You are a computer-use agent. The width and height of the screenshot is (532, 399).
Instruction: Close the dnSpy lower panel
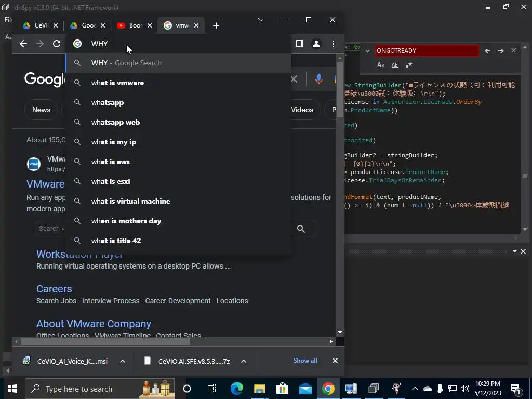pos(523,251)
